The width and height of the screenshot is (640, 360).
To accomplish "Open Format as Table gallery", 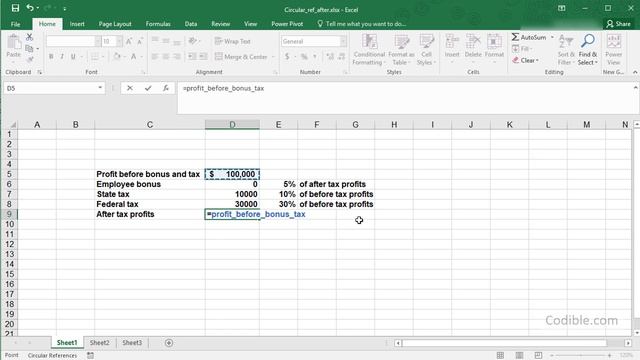I will pos(401,50).
